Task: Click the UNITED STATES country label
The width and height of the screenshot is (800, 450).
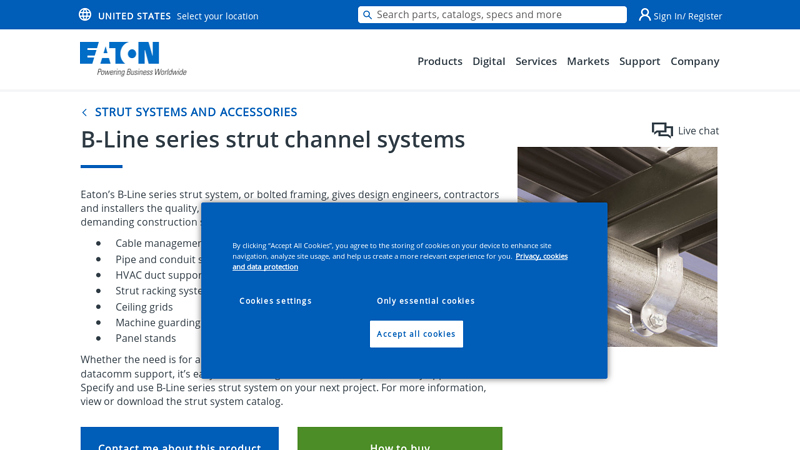Action: (134, 16)
